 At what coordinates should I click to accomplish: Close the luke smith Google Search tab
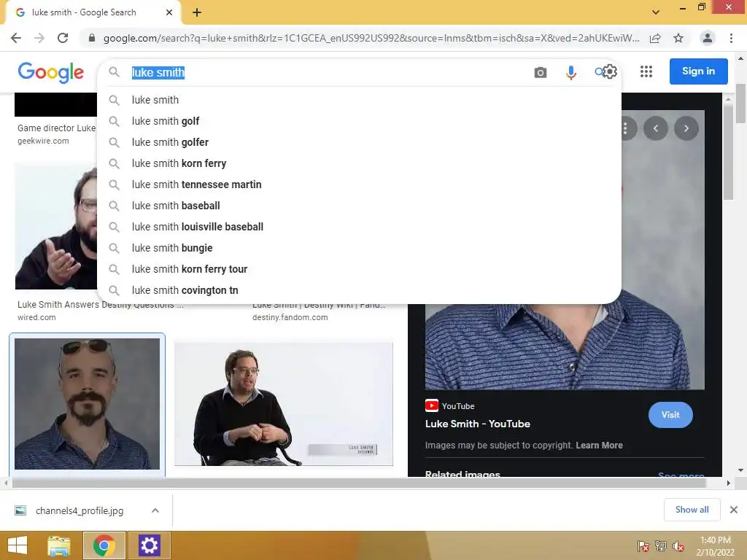(x=169, y=12)
